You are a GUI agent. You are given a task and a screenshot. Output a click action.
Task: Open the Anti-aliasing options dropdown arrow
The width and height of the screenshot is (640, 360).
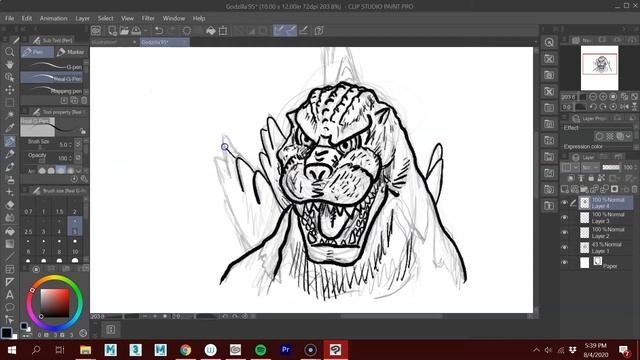(78, 171)
